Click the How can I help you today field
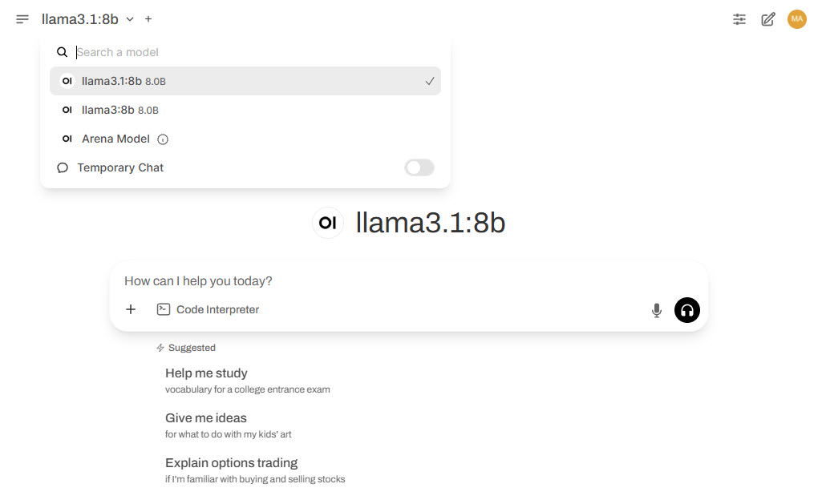818x504 pixels. click(x=409, y=281)
